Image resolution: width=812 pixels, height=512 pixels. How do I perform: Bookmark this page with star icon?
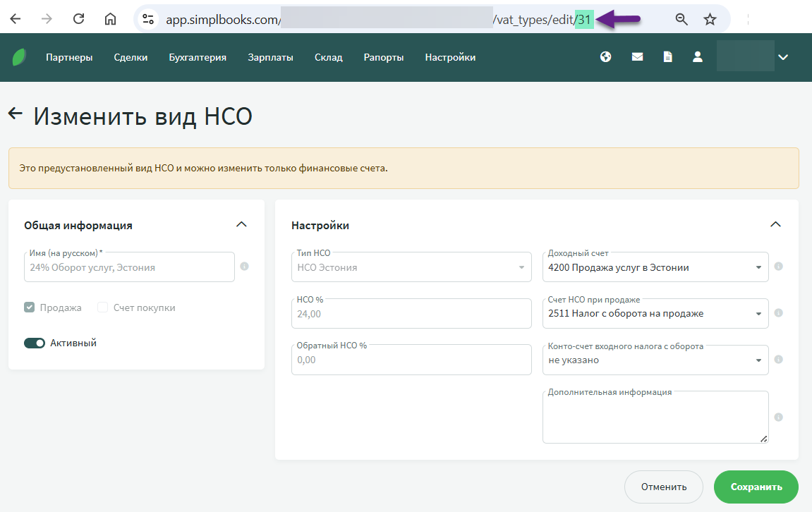tap(710, 19)
